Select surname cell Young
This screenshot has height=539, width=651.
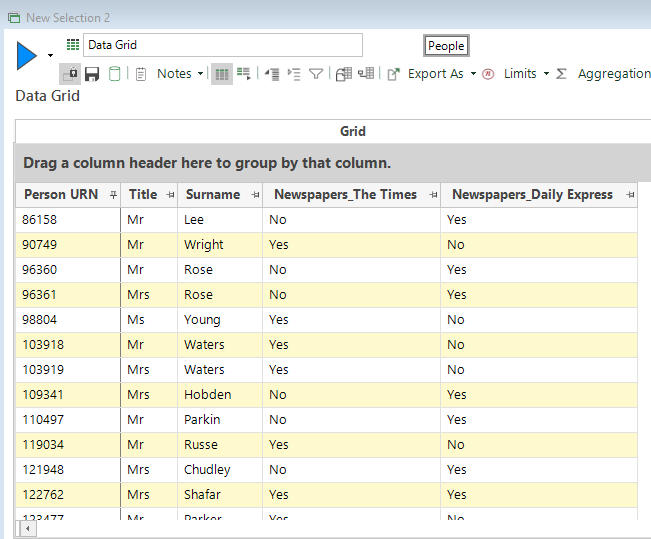(220, 320)
